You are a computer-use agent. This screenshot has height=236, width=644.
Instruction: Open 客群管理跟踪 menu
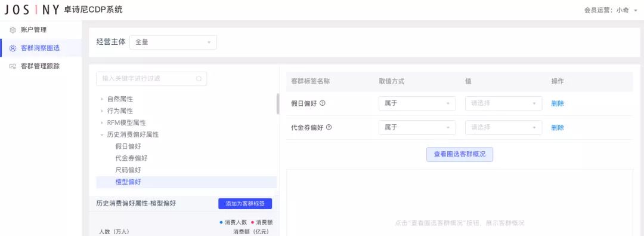pyautogui.click(x=41, y=66)
